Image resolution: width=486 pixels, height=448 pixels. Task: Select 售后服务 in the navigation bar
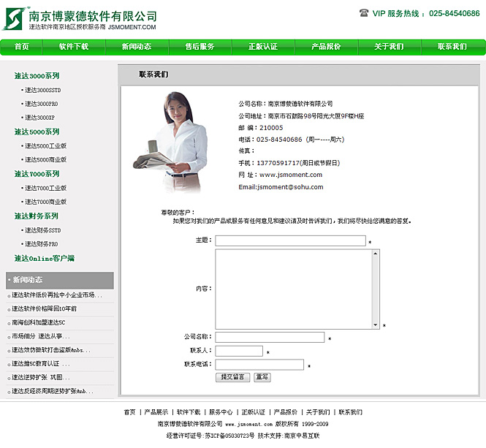(200, 47)
